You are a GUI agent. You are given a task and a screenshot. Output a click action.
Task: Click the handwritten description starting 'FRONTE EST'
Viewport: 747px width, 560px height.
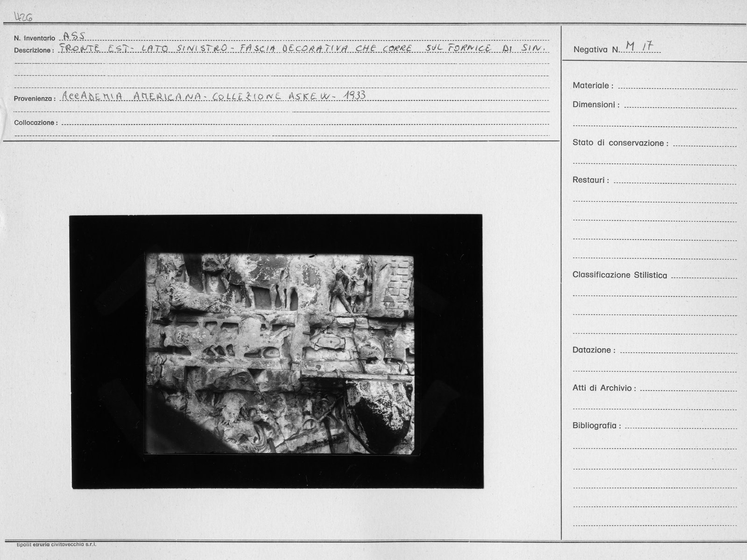[x=303, y=49]
